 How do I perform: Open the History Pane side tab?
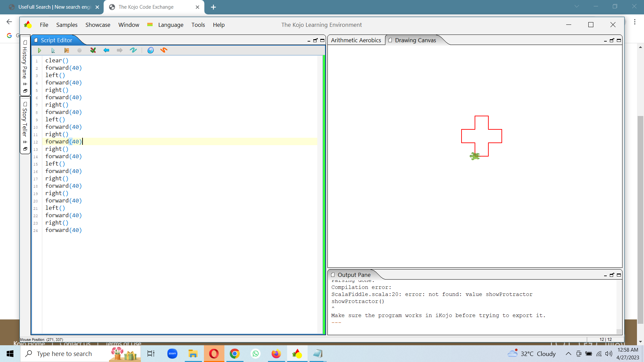tap(25, 62)
